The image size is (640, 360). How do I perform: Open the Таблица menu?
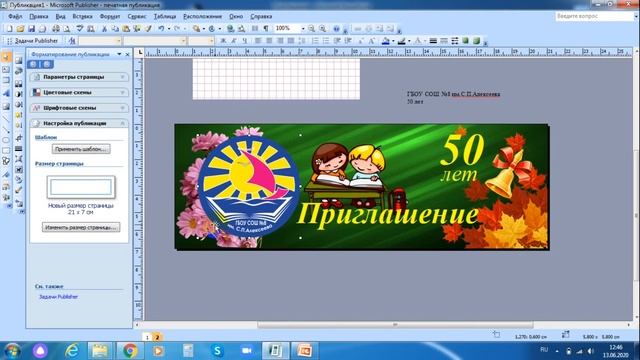tap(164, 16)
